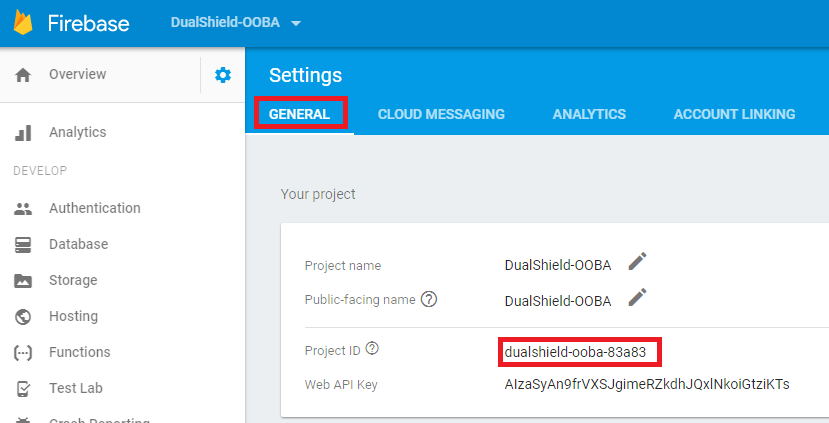Click the Firebase flame logo icon

pos(24,22)
